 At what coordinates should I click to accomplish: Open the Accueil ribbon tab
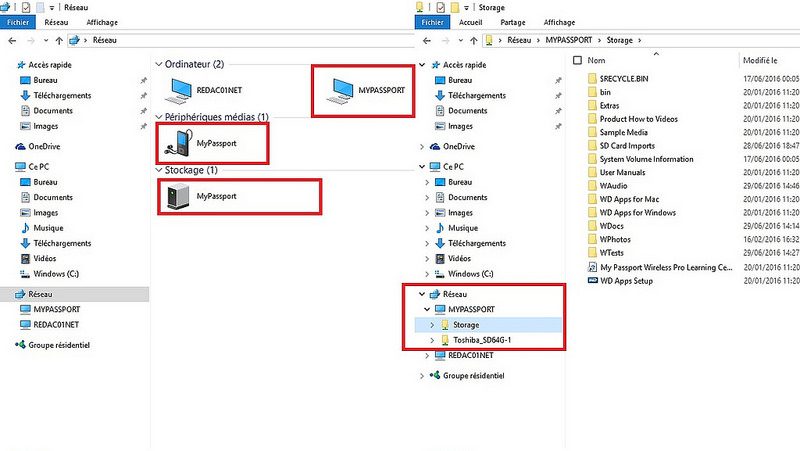(x=470, y=22)
